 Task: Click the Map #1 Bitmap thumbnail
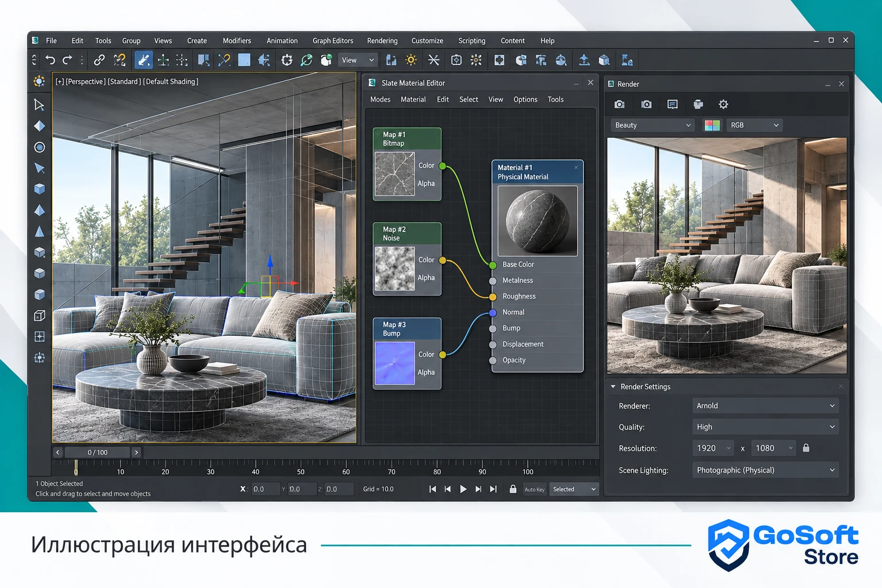394,174
